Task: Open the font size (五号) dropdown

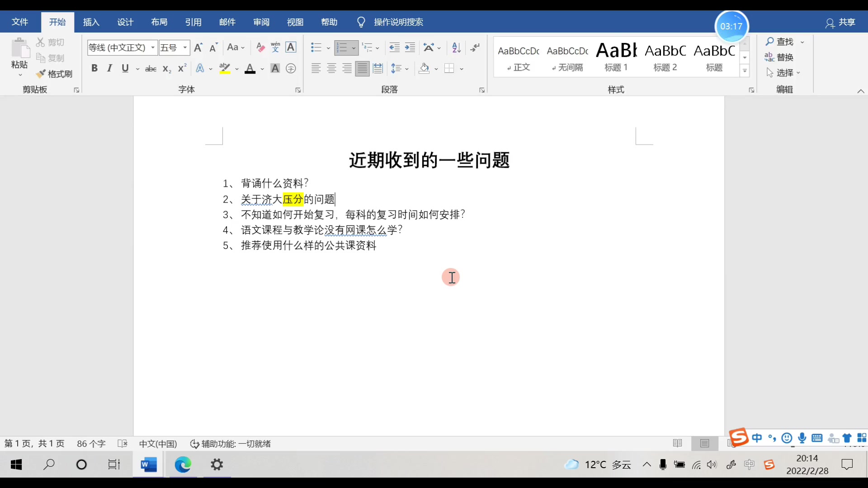Action: [185, 47]
